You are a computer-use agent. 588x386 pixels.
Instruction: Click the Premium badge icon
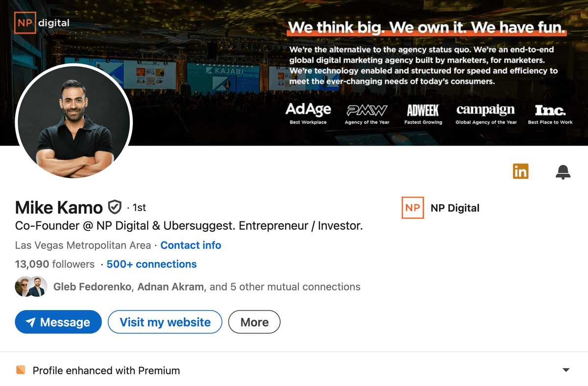click(x=20, y=370)
